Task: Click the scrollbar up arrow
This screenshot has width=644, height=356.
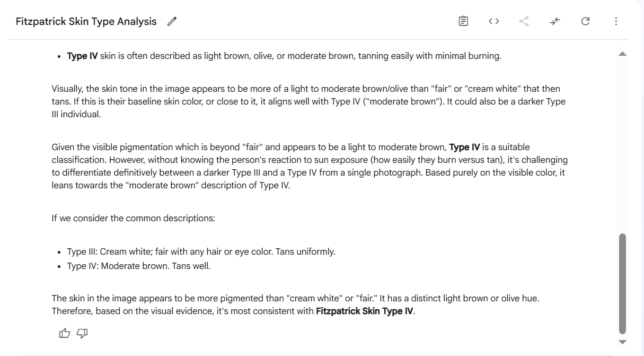Action: tap(623, 54)
